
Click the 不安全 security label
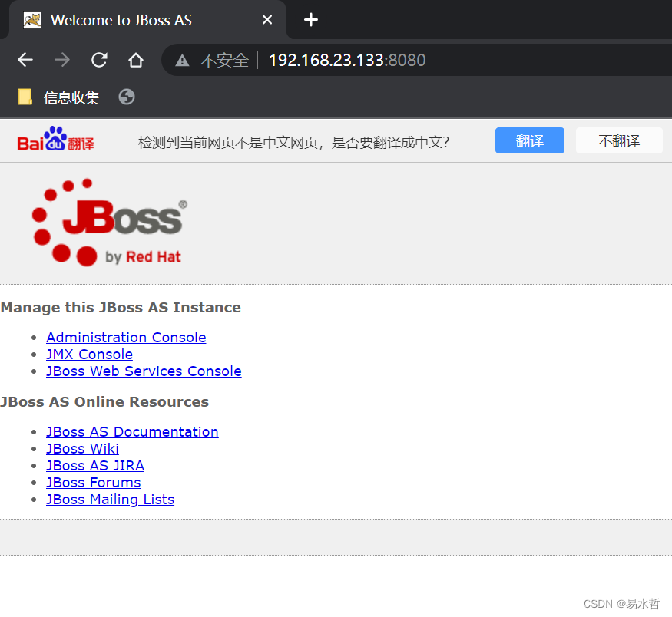tap(224, 61)
